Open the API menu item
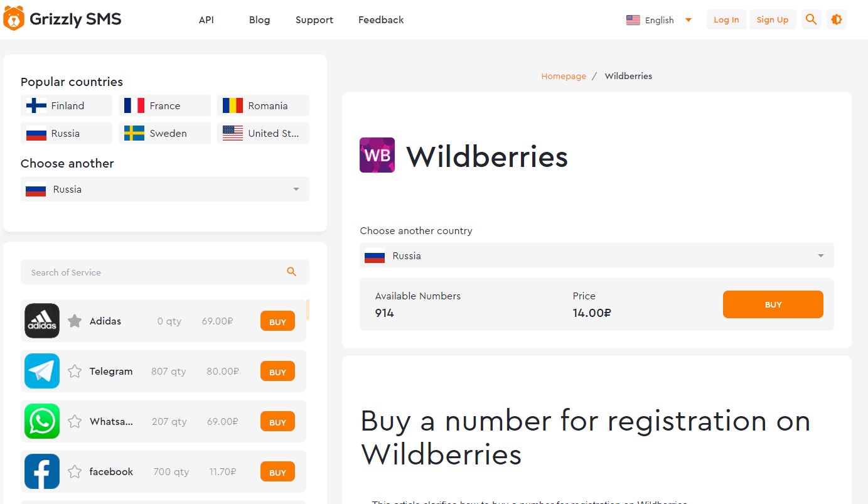Image resolution: width=868 pixels, height=504 pixels. click(x=206, y=20)
